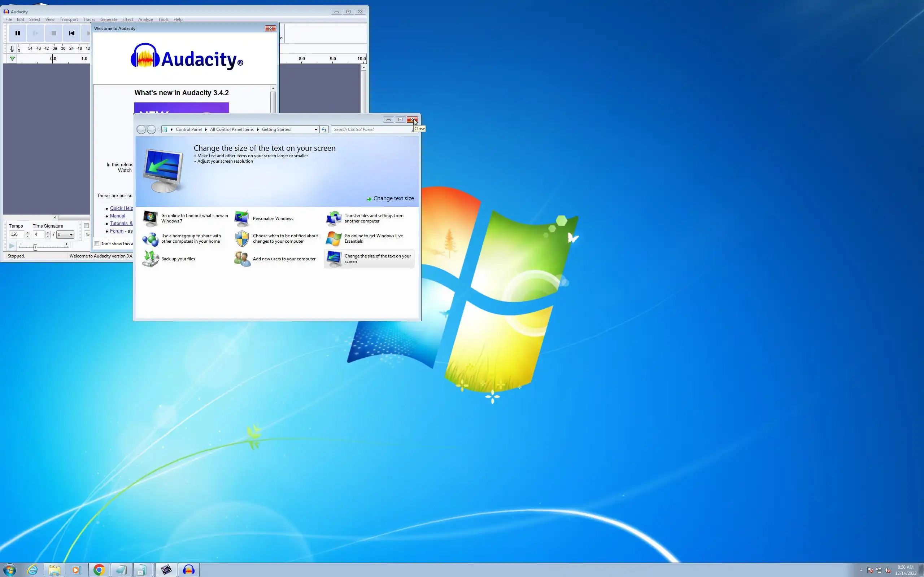Open the Audacity icon in taskbar
The image size is (924, 577).
[x=189, y=570]
